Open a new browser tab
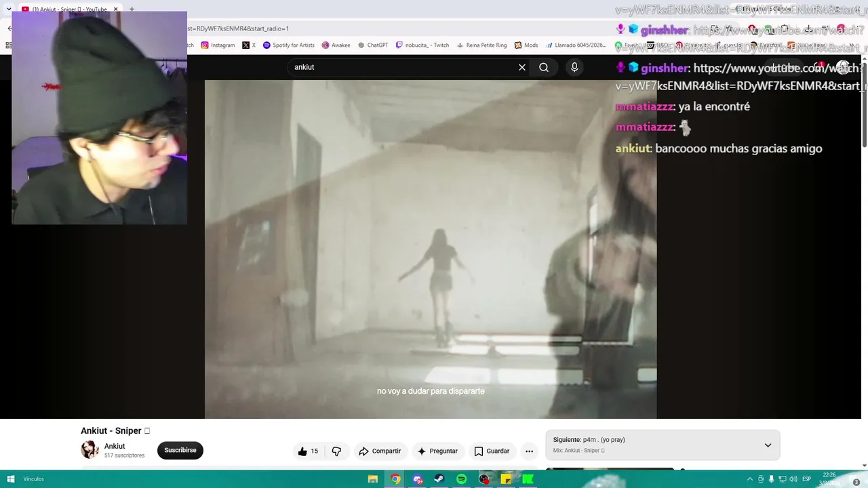The width and height of the screenshot is (868, 488). point(132,9)
